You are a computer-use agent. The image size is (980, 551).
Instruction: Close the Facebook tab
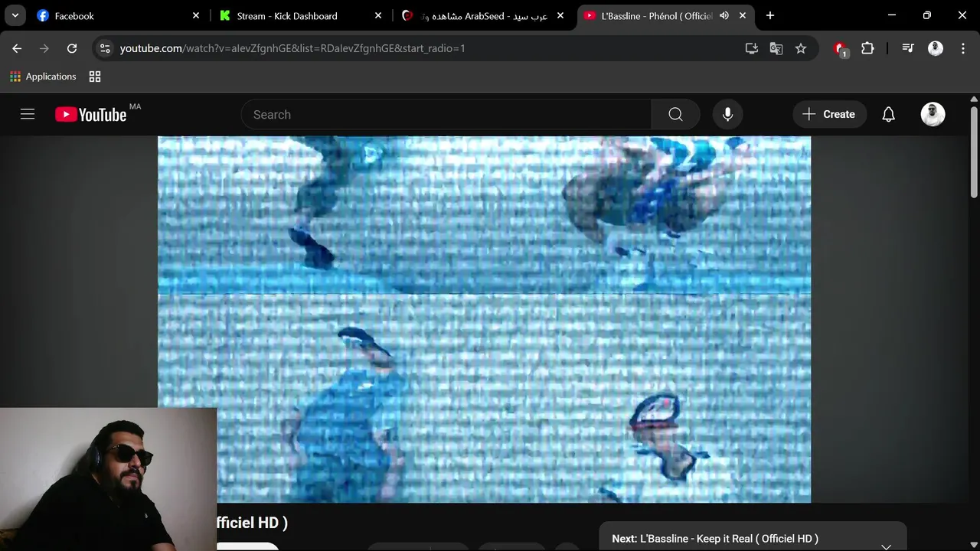(196, 15)
